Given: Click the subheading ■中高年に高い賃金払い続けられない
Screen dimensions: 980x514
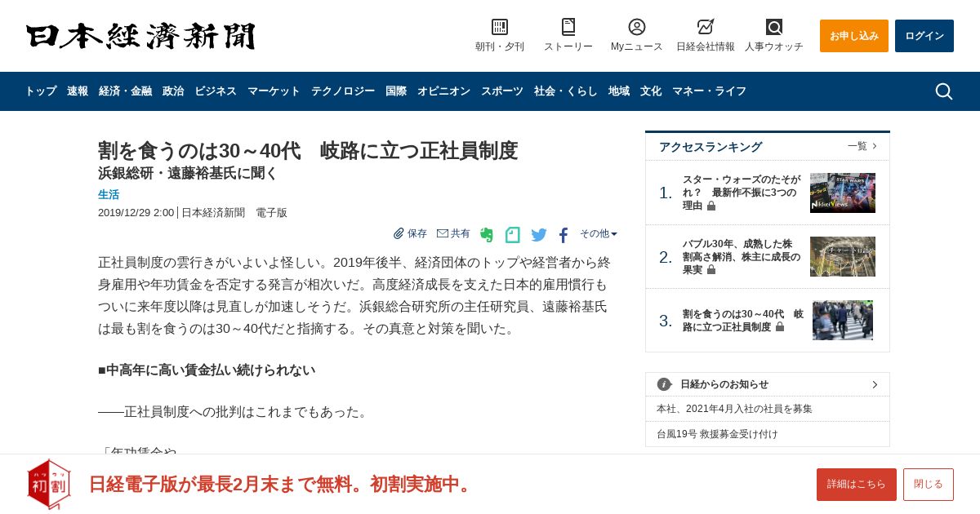Looking at the screenshot, I should click(x=207, y=370).
